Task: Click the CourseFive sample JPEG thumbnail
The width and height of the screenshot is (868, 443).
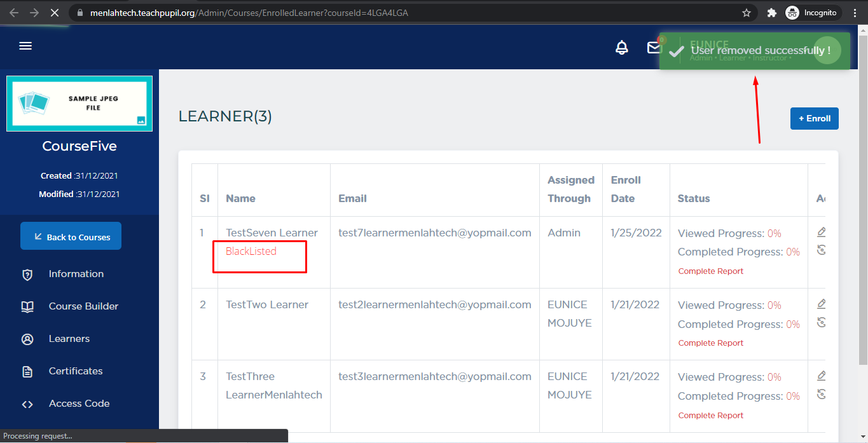Action: [79, 104]
